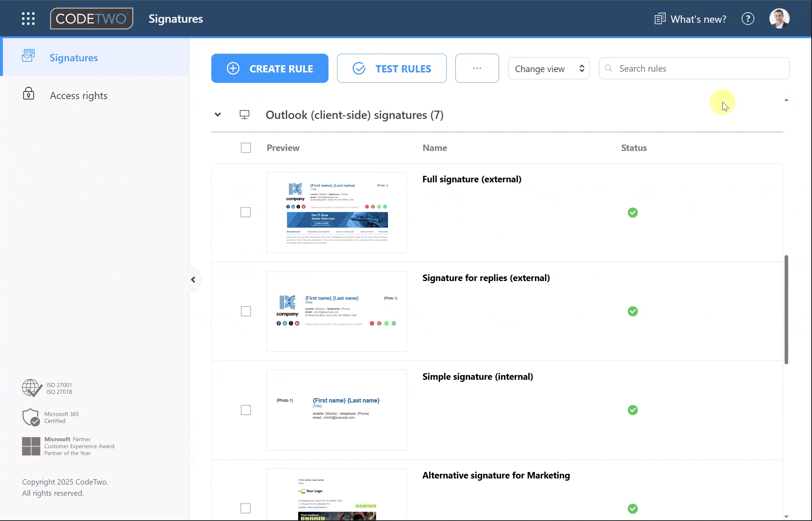Toggle the select-all checkbox in header
Image resolution: width=812 pixels, height=521 pixels.
coord(246,148)
